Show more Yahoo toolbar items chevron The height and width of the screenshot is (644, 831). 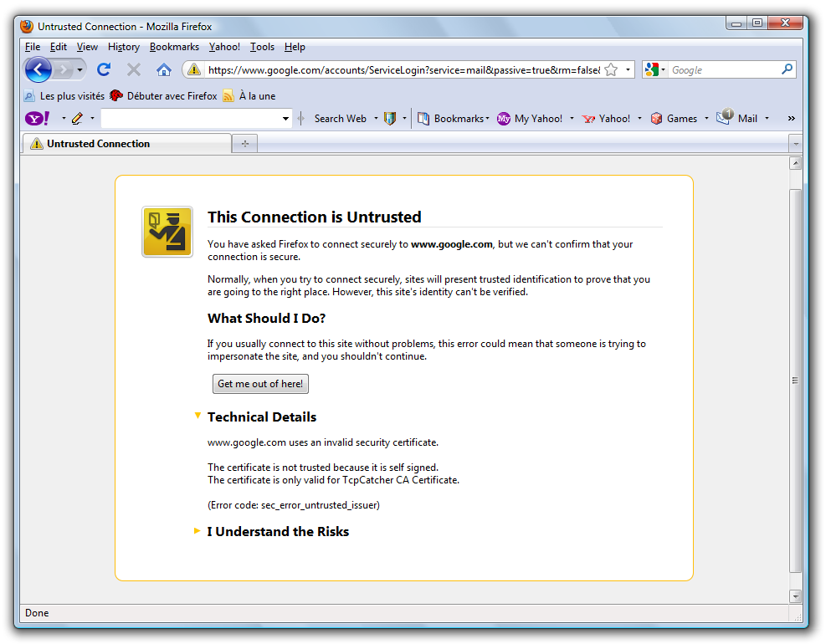(x=792, y=119)
